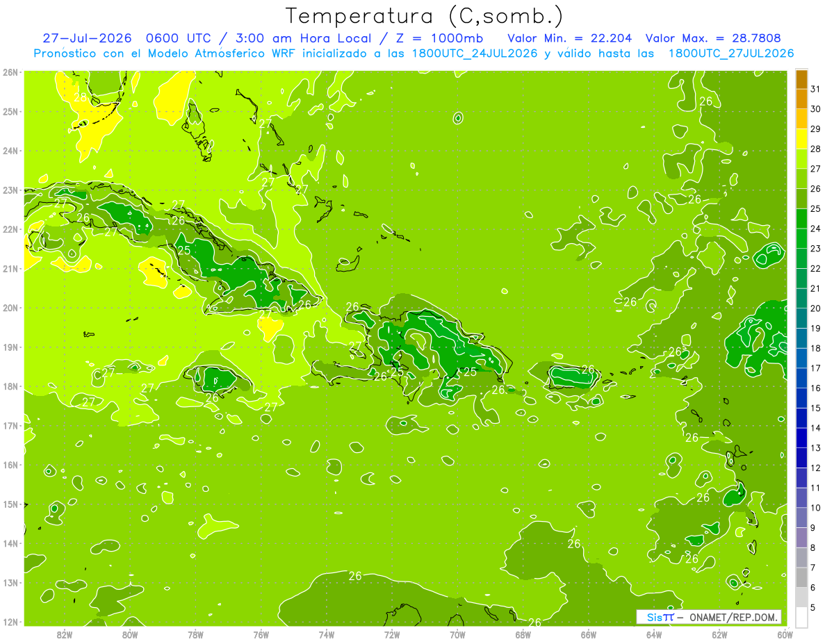Image resolution: width=834 pixels, height=644 pixels.
Task: Click the date text '27-Jul-2026'
Action: 87,38
